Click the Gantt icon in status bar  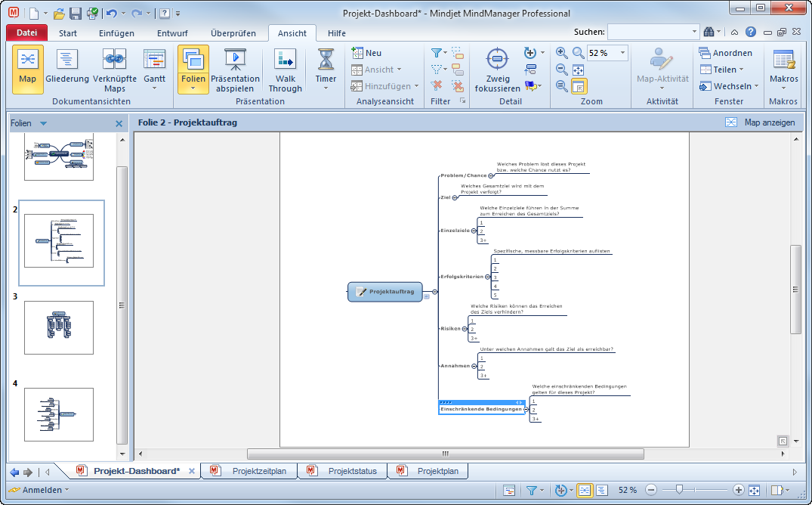pos(509,490)
